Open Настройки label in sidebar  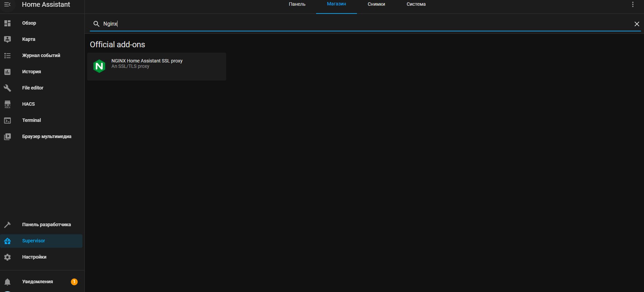coord(34,257)
